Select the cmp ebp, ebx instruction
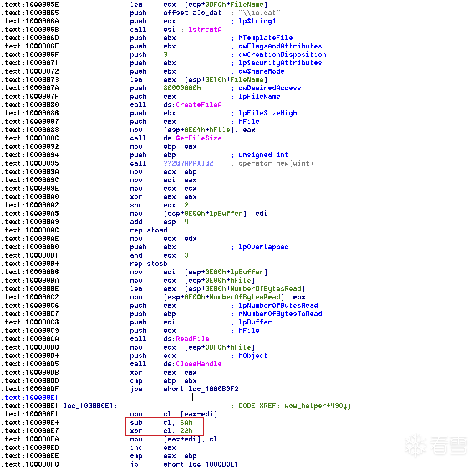This screenshot has width=476, height=467. pos(163,381)
